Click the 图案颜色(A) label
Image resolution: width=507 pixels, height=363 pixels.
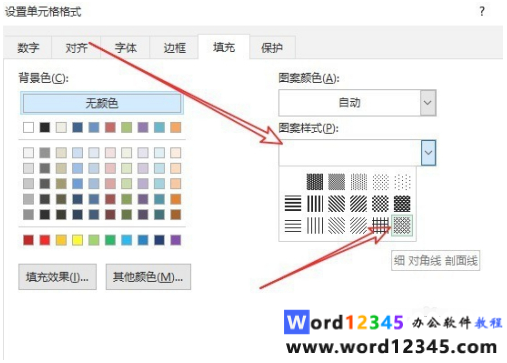pyautogui.click(x=309, y=78)
